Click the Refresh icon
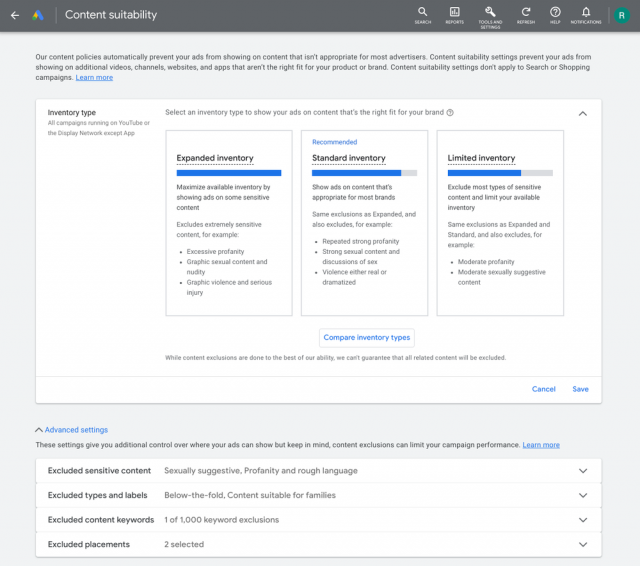This screenshot has height=566, width=640. [526, 12]
